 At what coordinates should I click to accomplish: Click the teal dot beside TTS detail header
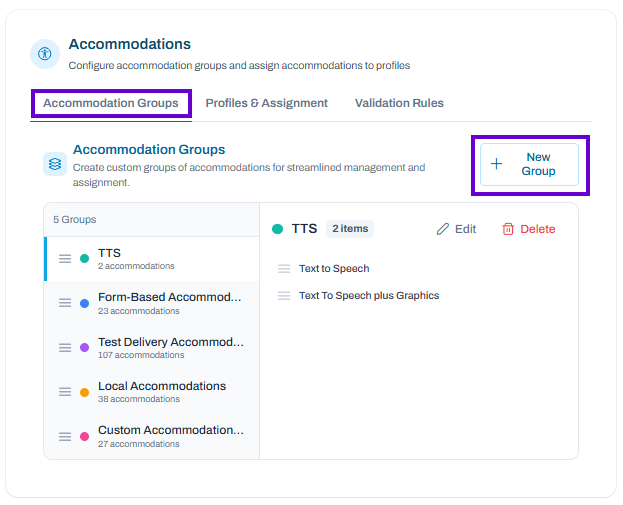278,229
